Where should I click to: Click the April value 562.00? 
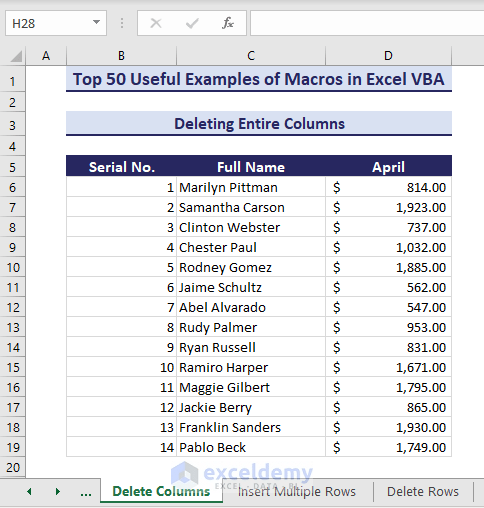pyautogui.click(x=388, y=287)
